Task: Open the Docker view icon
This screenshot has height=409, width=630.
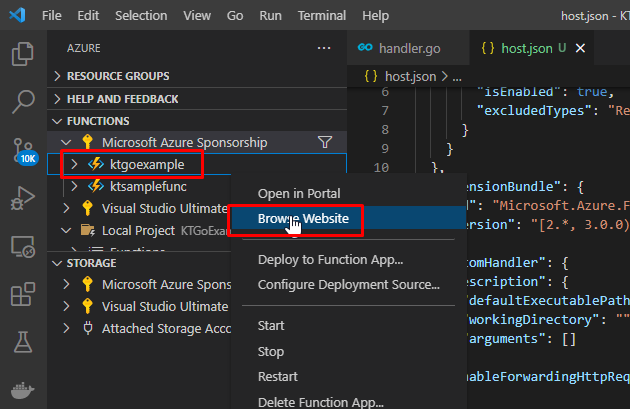Action: tap(22, 390)
